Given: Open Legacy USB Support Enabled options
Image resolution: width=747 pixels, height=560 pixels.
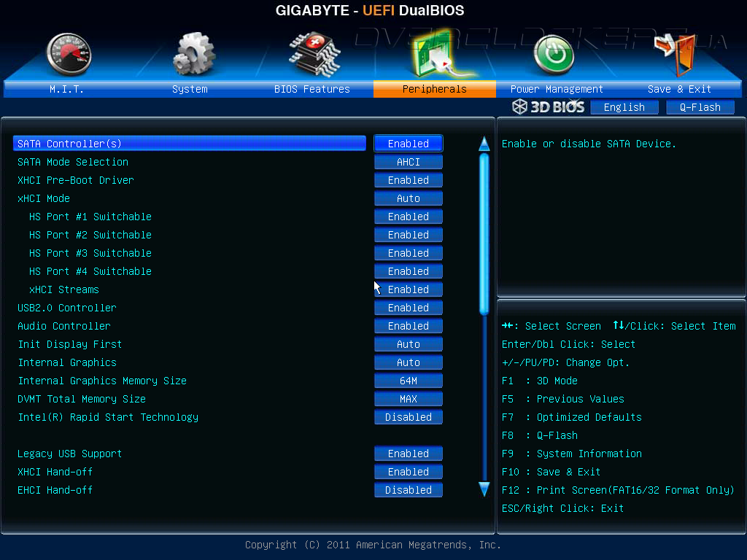Looking at the screenshot, I should (x=409, y=454).
